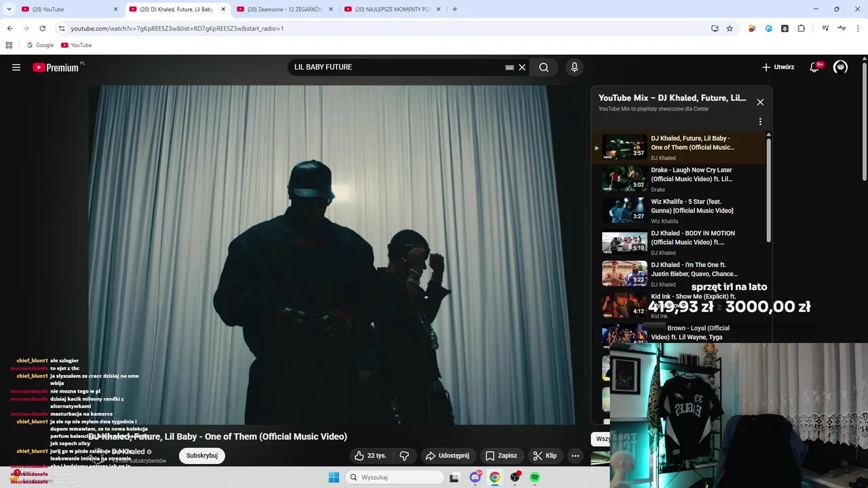This screenshot has width=868, height=488.
Task: Open a new browser tab
Action: tap(454, 9)
